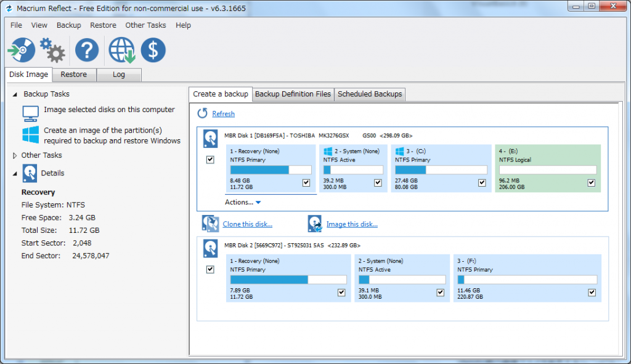Open the Backup Definition Files tab
The width and height of the screenshot is (631, 364).
click(293, 94)
